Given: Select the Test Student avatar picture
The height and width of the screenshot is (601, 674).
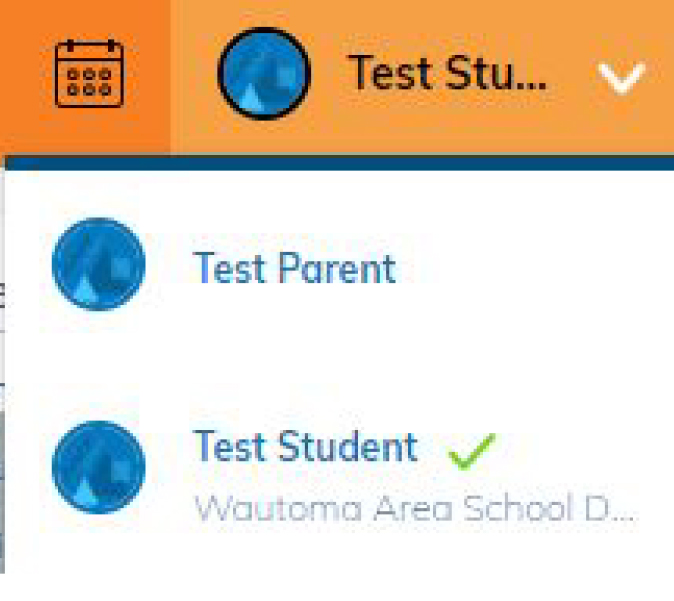Looking at the screenshot, I should (x=98, y=467).
